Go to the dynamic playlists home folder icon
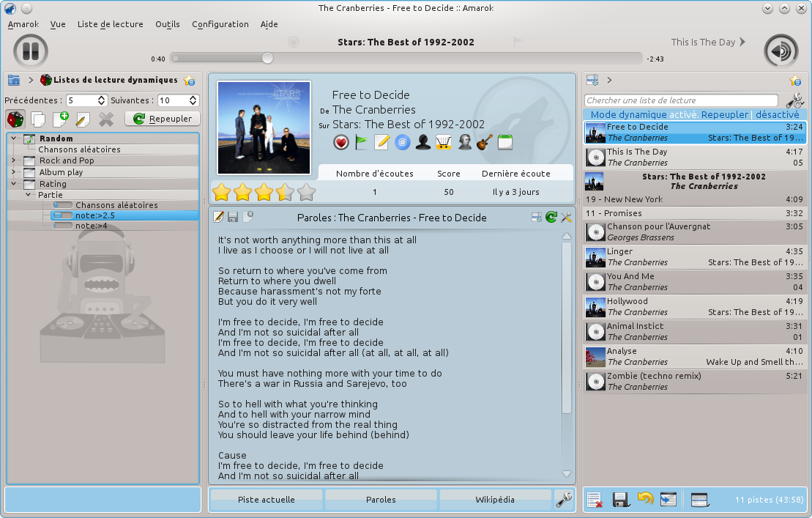The width and height of the screenshot is (812, 518). (x=14, y=80)
